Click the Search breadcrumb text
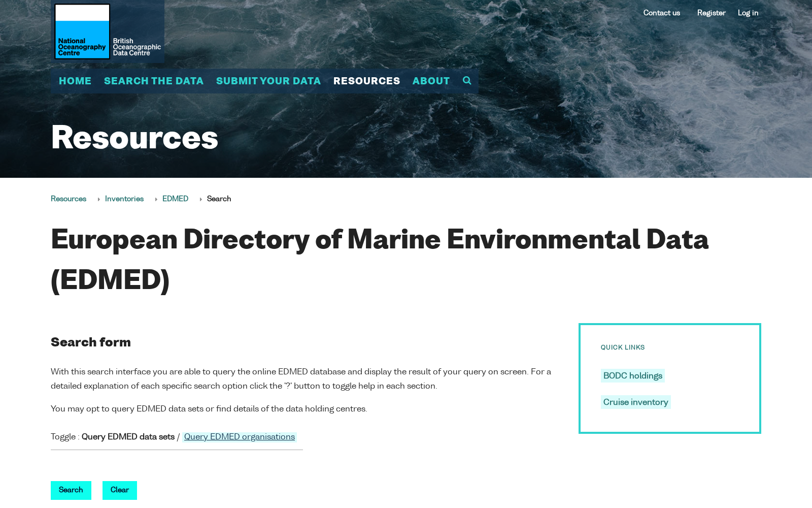812x508 pixels. [x=219, y=199]
